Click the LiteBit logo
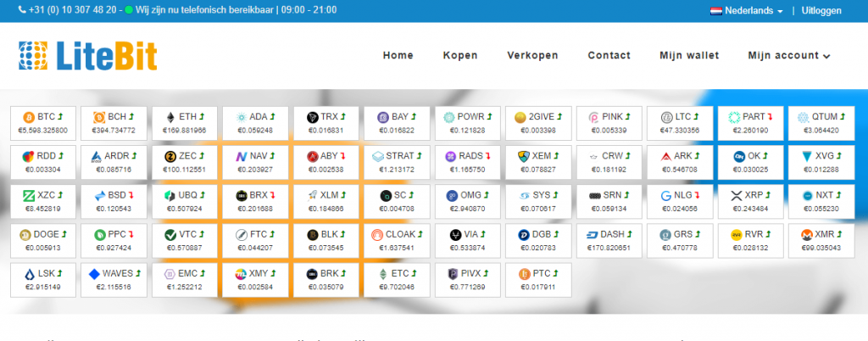Viewport: 868px width, 341px height. (88, 56)
